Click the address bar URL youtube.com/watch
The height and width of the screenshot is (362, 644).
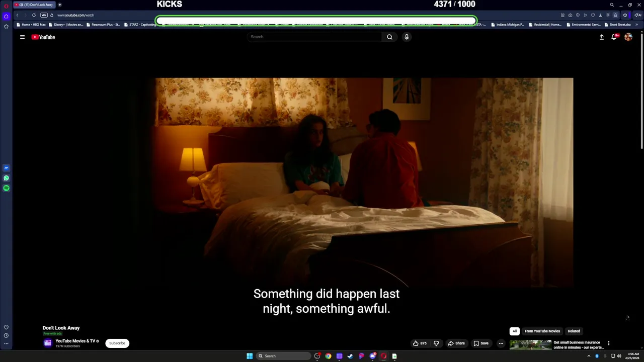click(75, 15)
